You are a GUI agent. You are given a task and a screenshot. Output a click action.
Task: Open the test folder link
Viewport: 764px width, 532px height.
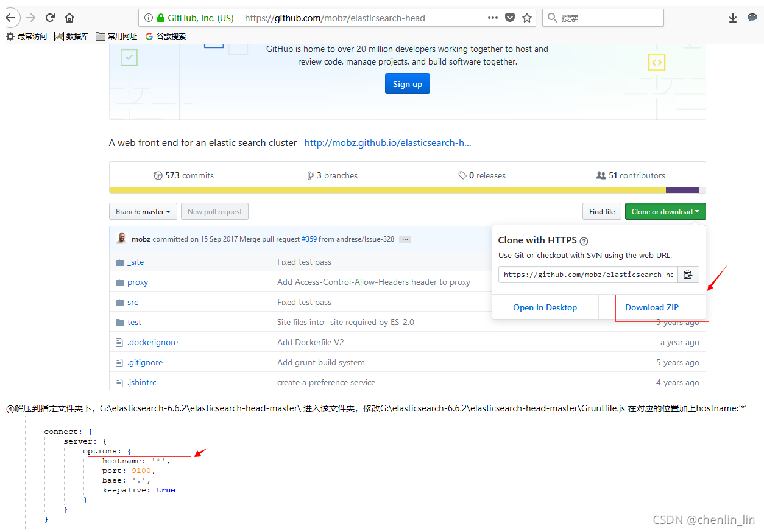tap(135, 323)
